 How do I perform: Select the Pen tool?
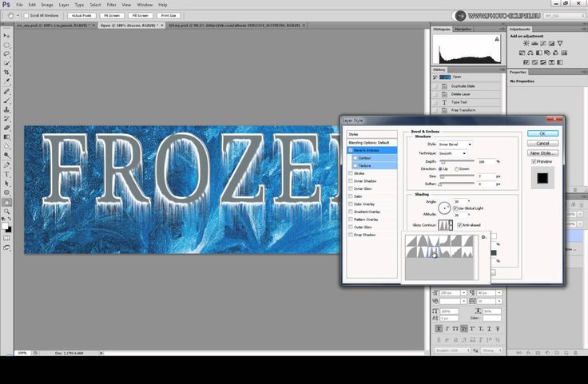tap(6, 165)
